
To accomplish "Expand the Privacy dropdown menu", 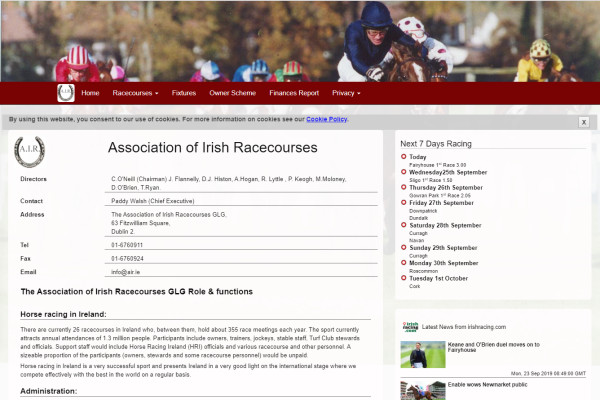I will (x=346, y=93).
